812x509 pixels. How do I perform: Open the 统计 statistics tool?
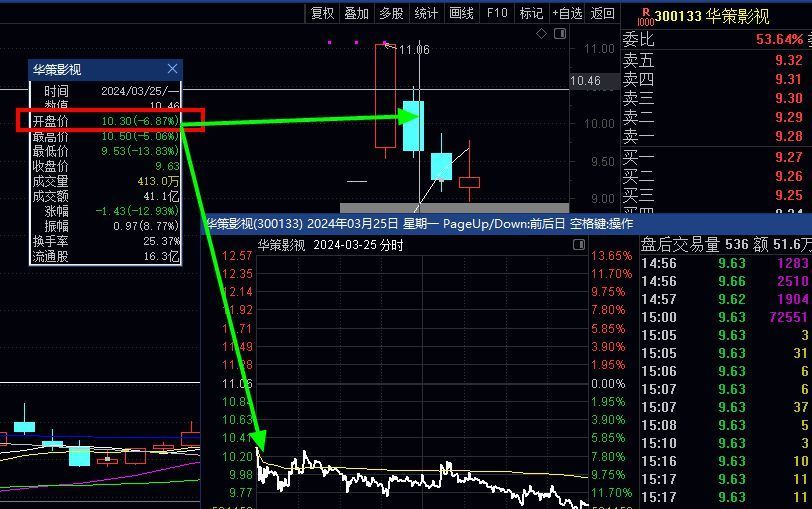click(x=426, y=13)
